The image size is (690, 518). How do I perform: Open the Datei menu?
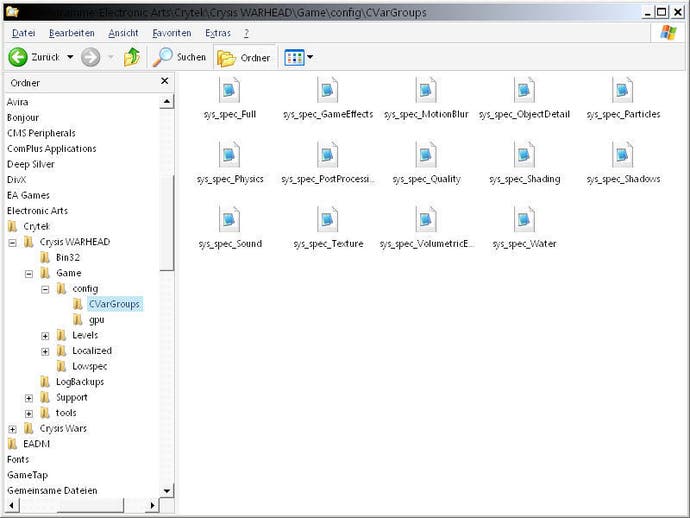[x=24, y=33]
